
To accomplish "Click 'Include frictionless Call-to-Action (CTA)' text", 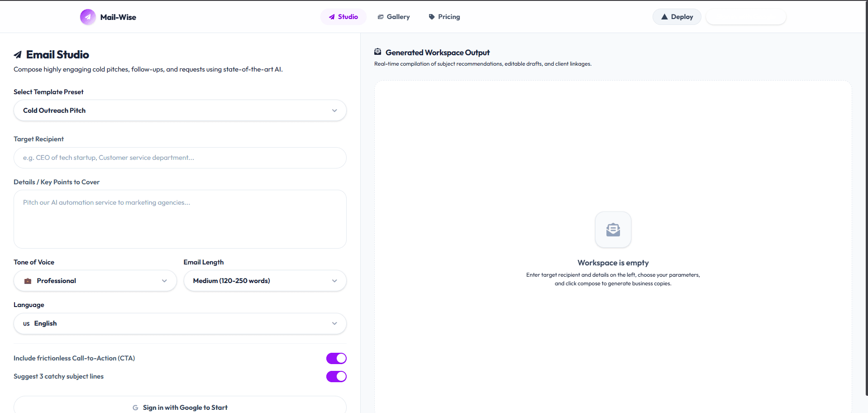I will tap(74, 358).
